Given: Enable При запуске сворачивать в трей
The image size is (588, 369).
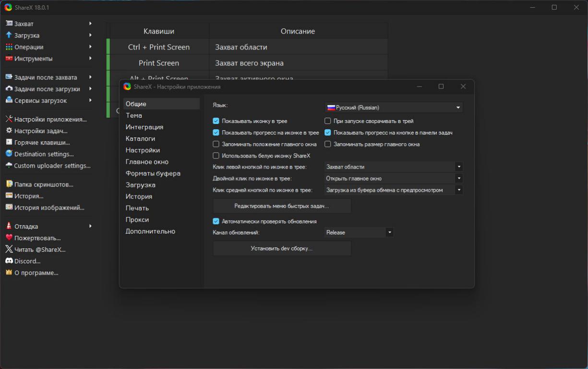Looking at the screenshot, I should point(328,121).
